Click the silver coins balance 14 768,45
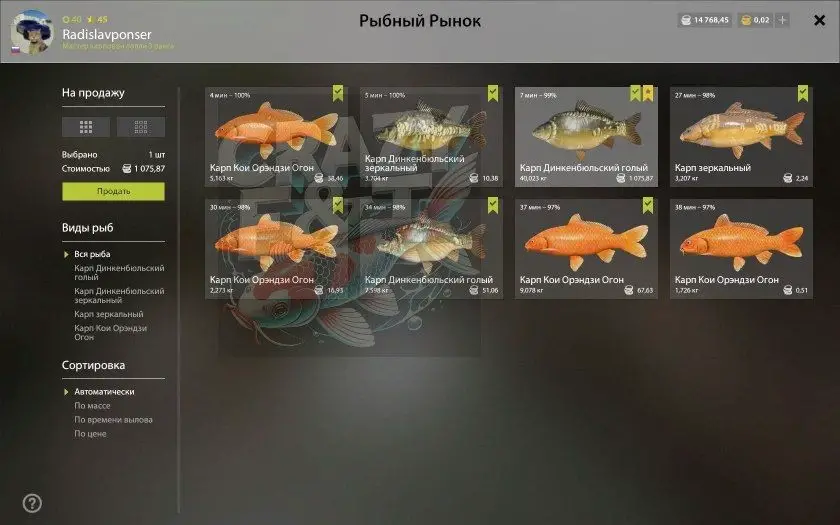840x525 pixels. [x=704, y=20]
